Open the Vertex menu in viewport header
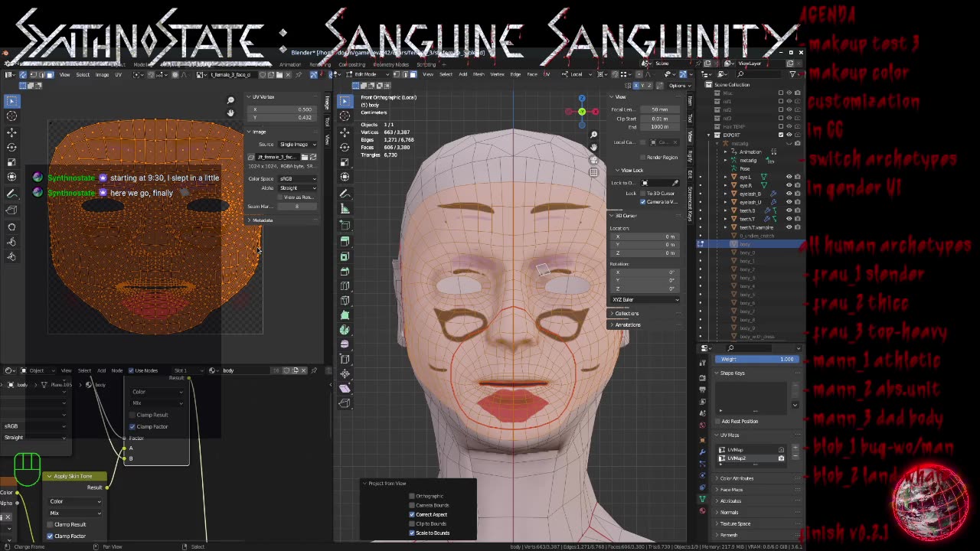 498,74
